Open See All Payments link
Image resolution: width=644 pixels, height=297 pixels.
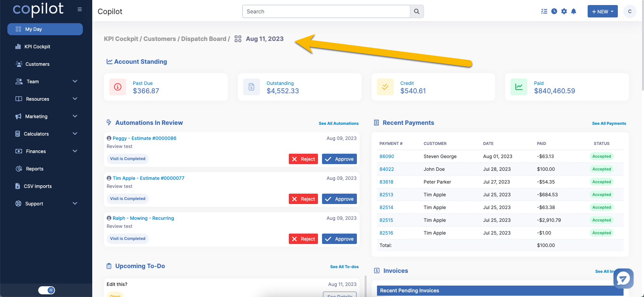pos(609,123)
